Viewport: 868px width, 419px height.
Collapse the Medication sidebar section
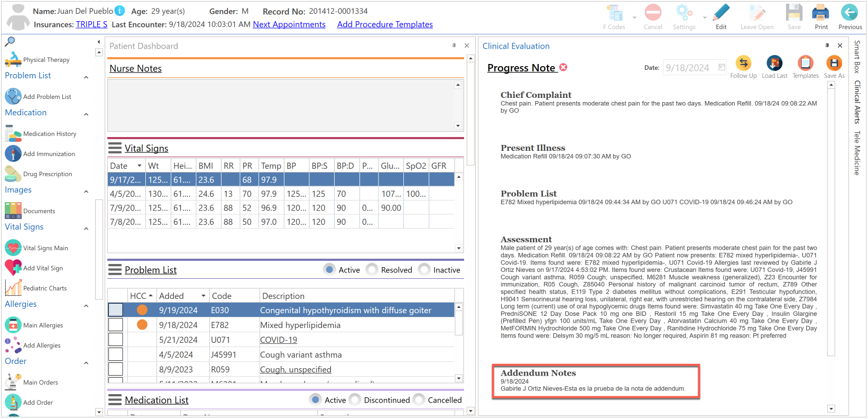(x=86, y=114)
